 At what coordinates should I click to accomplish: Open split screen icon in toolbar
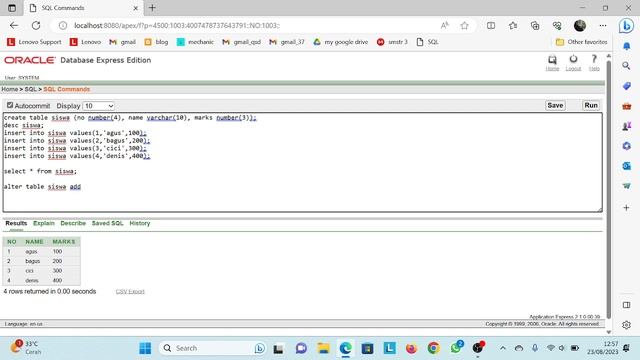coord(491,26)
